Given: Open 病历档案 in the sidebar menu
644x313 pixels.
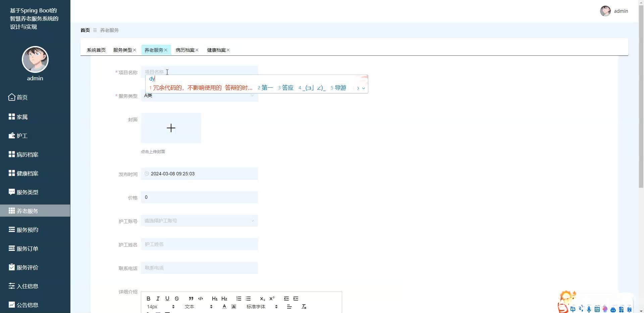Looking at the screenshot, I should point(35,154).
